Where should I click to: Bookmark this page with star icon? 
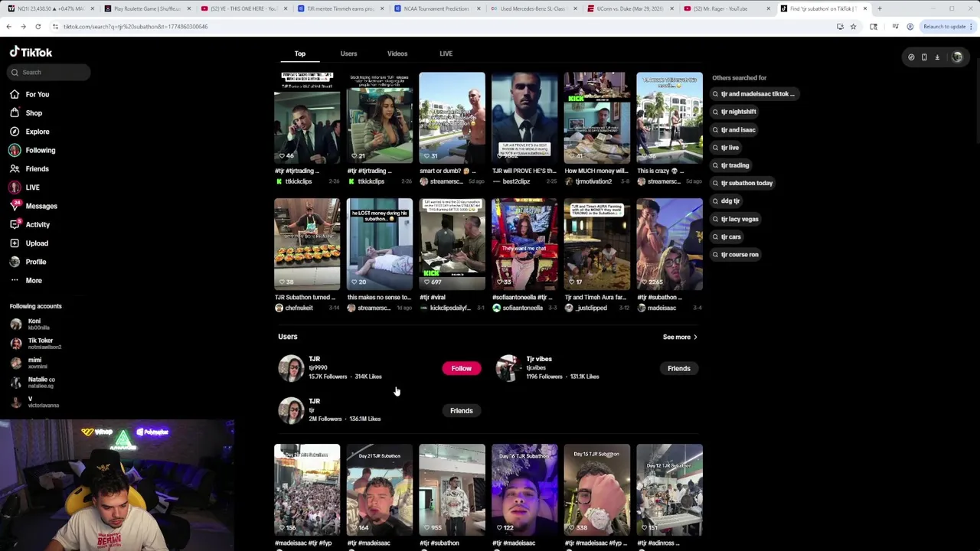853,27
